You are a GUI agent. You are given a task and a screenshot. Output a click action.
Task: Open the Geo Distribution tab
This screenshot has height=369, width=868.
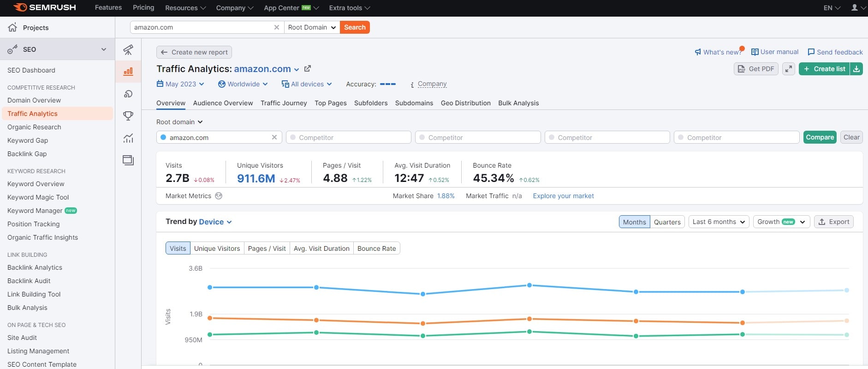point(465,103)
